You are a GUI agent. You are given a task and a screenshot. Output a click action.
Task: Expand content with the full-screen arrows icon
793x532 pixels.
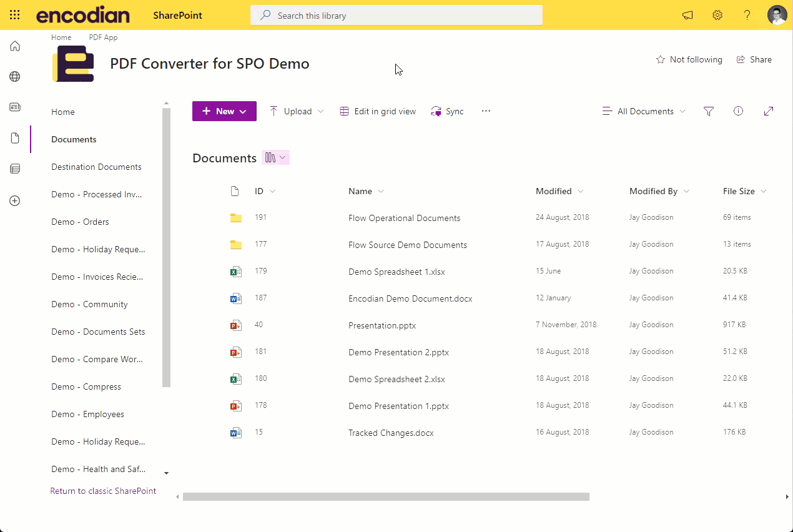tap(769, 111)
